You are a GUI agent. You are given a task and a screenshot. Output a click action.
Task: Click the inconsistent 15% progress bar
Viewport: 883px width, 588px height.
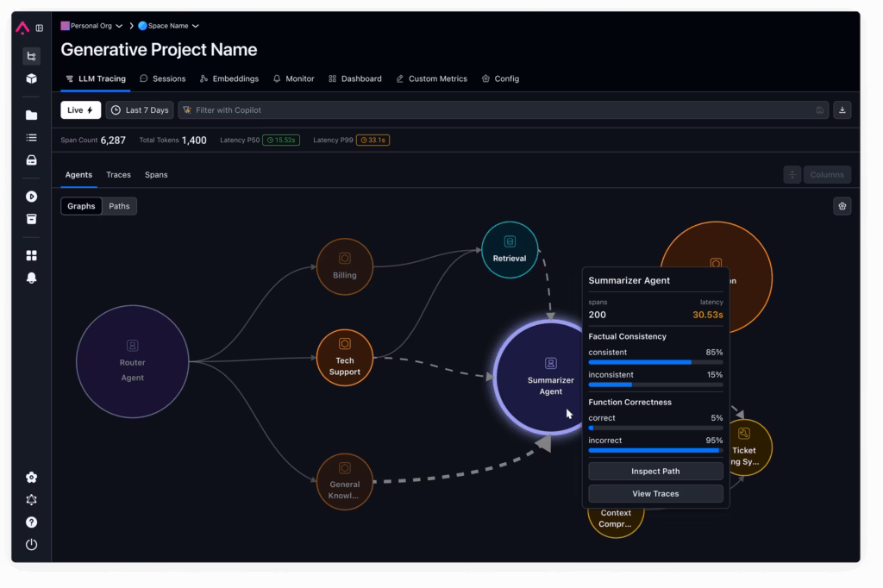(x=655, y=385)
